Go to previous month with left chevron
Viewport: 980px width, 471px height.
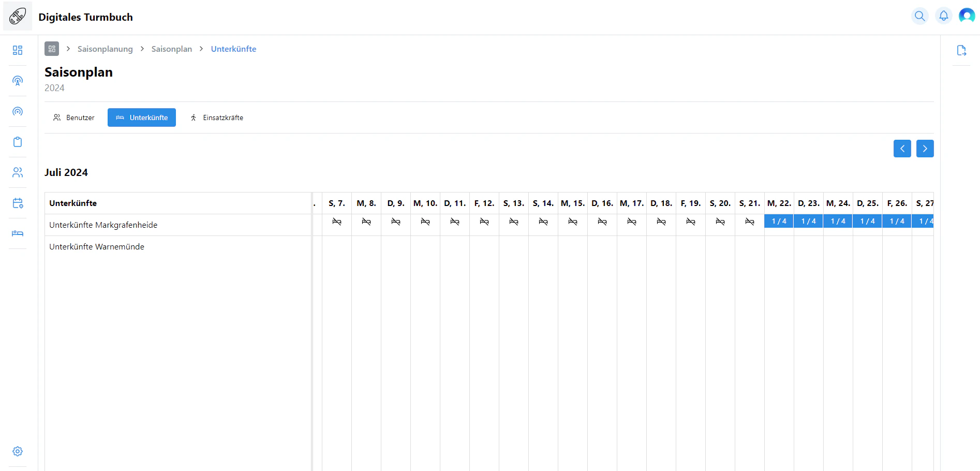tap(902, 149)
